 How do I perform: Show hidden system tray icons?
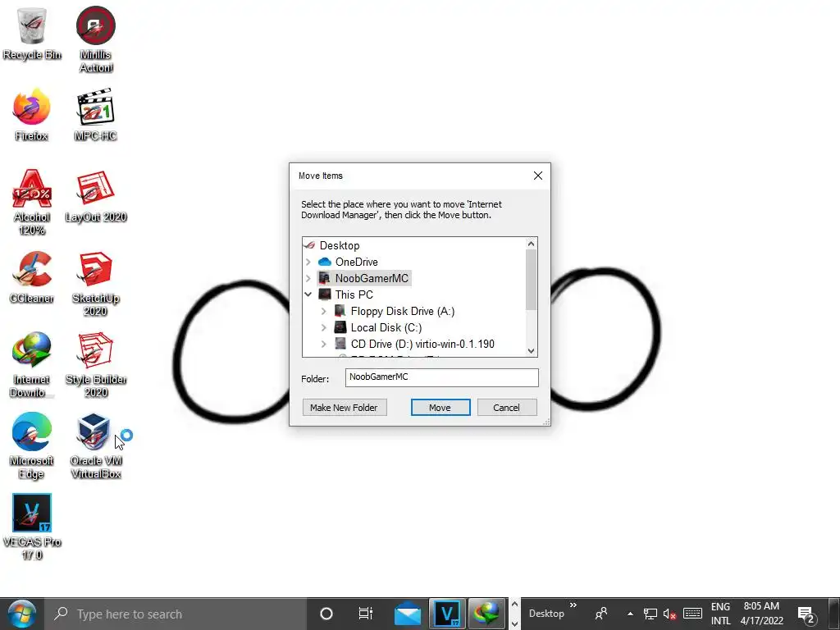[x=630, y=614]
